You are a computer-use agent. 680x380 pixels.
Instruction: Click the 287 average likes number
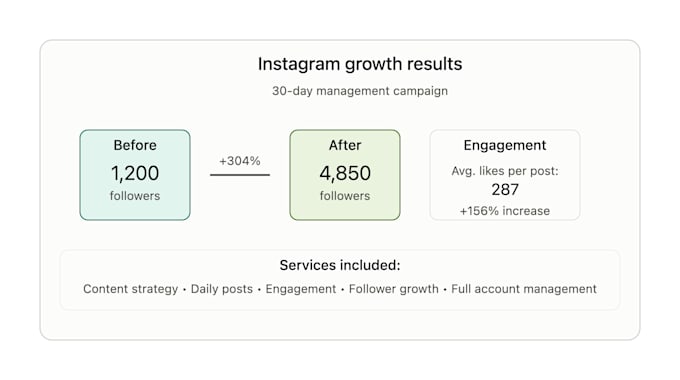[x=505, y=190]
